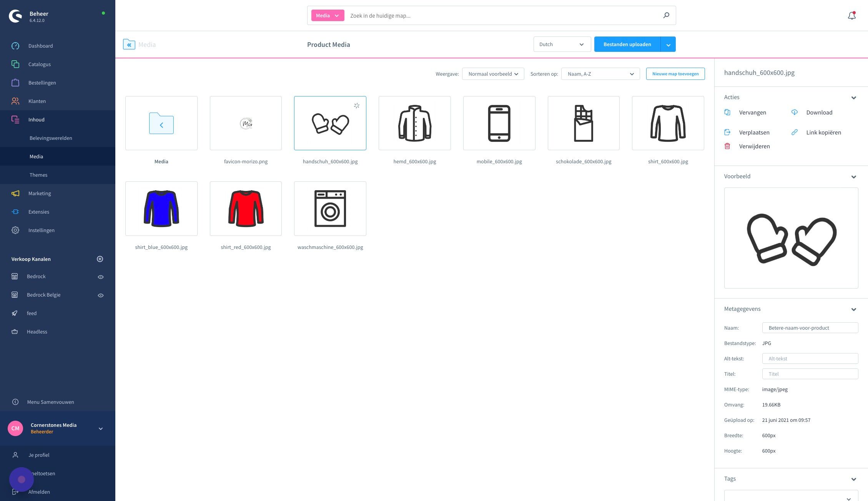Open the Marketing megaphone icon
868x501 pixels.
(x=15, y=193)
